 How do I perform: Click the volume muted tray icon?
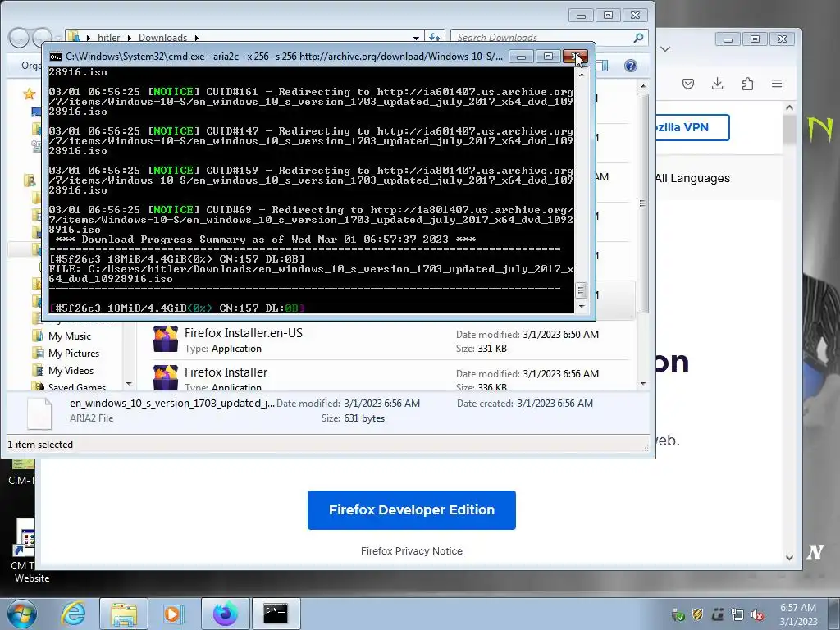click(757, 614)
